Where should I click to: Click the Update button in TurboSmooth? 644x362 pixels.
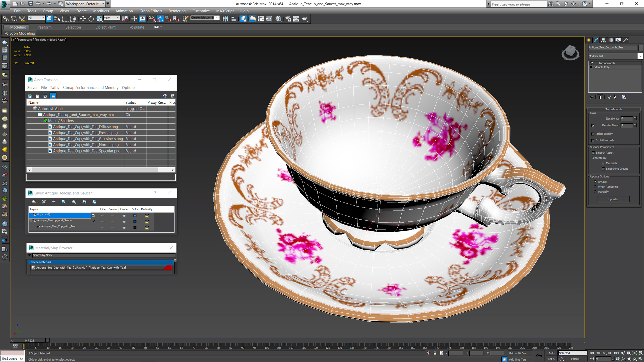click(613, 199)
